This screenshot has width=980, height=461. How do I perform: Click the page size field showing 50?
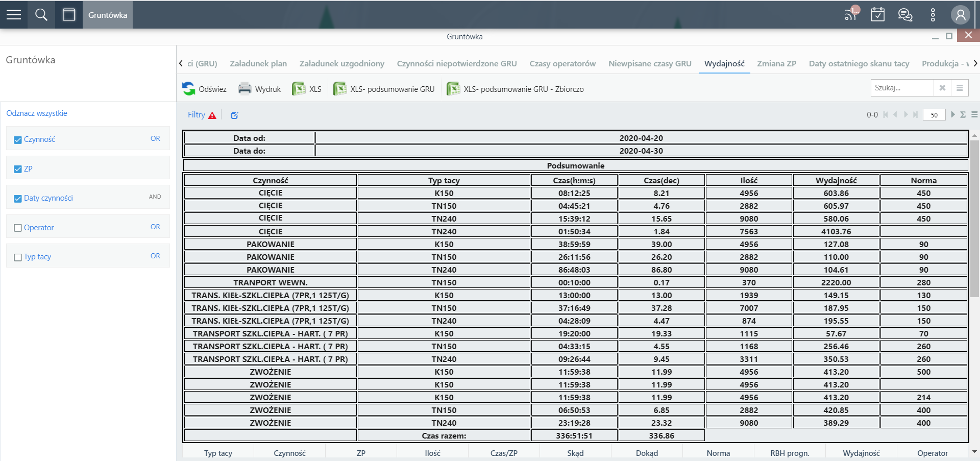[x=934, y=115]
